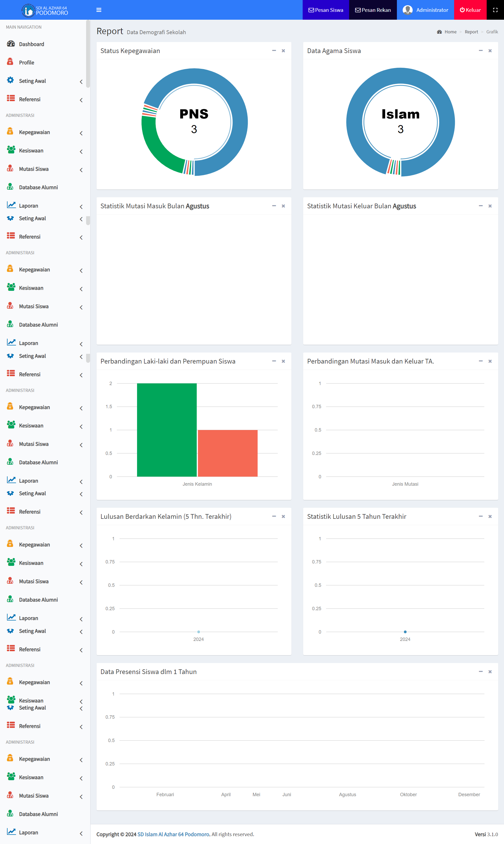This screenshot has width=504, height=844.
Task: Open the first Database Alumni menu item
Action: 38,187
